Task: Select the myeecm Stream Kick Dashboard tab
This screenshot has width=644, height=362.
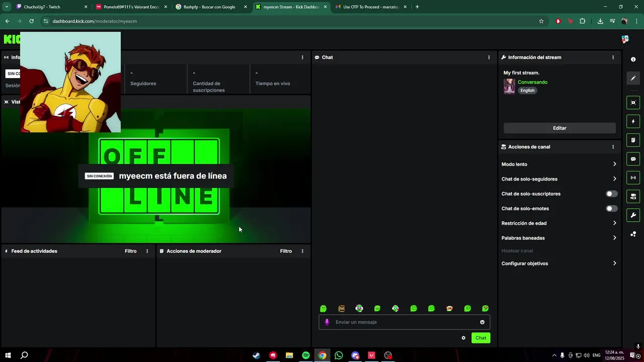Action: click(290, 7)
